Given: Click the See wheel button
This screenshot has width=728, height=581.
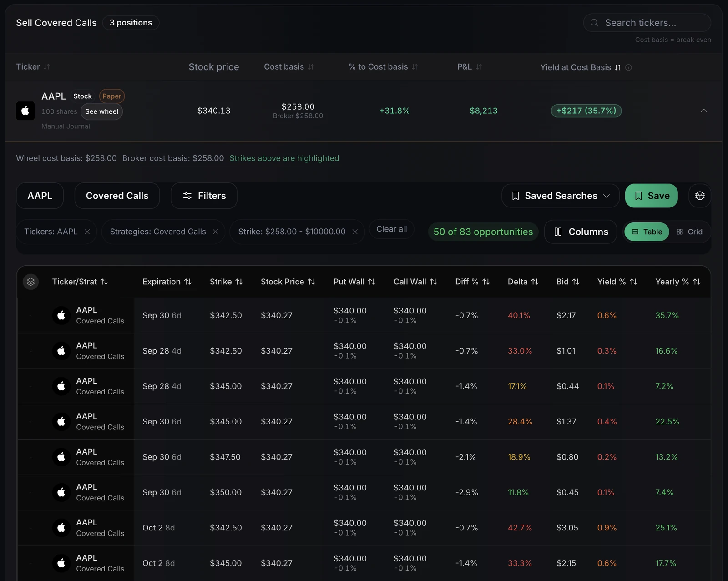Looking at the screenshot, I should (x=101, y=111).
